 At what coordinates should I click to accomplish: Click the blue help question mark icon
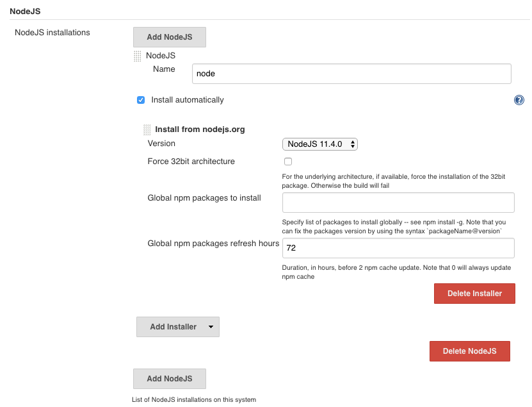pos(519,100)
